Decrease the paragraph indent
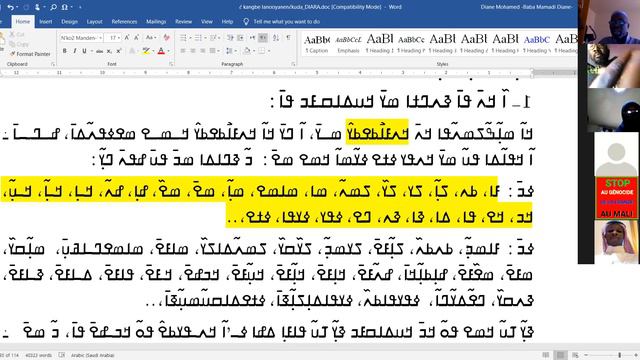640x360 pixels. tap(230, 38)
